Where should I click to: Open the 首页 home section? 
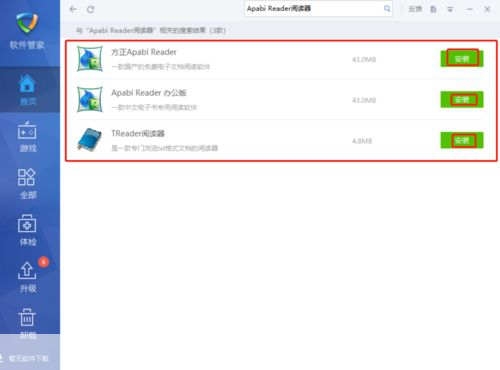(x=27, y=90)
